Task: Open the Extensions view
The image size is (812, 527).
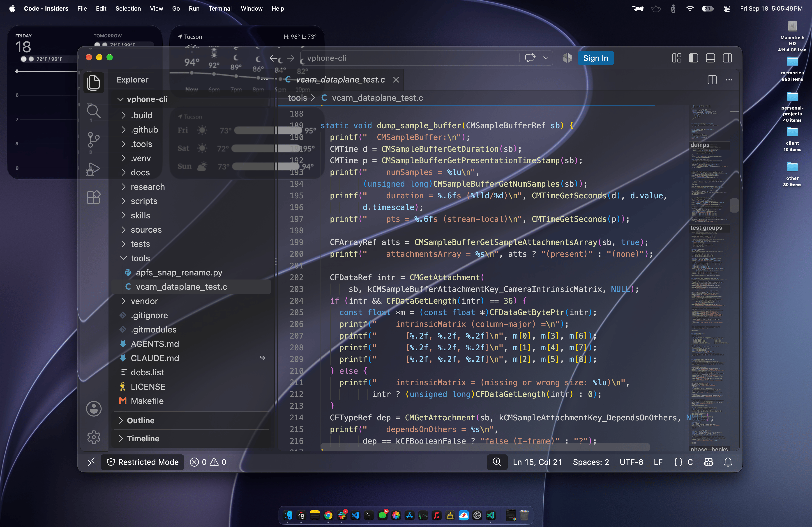Action: click(x=93, y=197)
